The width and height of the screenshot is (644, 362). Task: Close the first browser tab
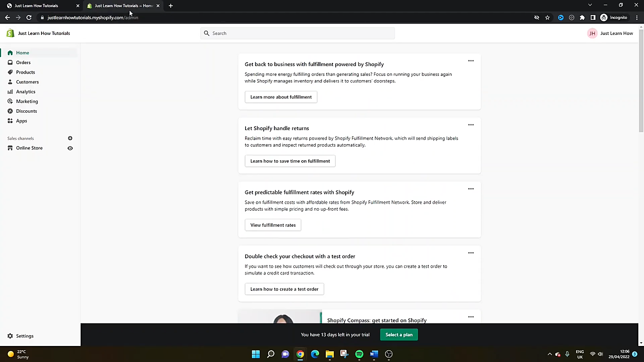(x=78, y=6)
